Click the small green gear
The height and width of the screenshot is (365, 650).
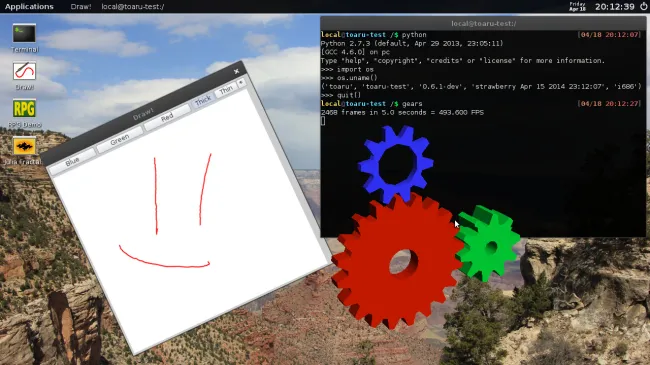487,243
